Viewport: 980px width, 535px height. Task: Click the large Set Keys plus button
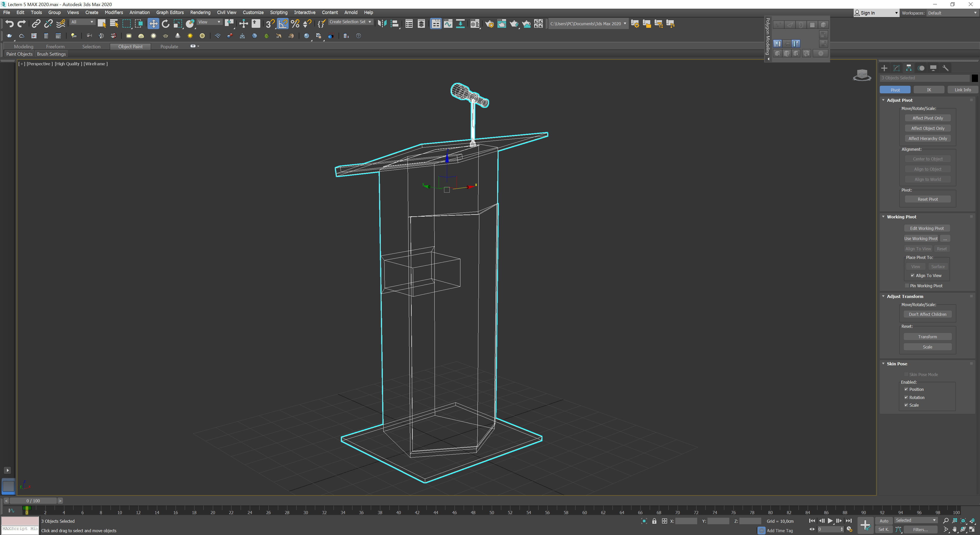pos(865,525)
